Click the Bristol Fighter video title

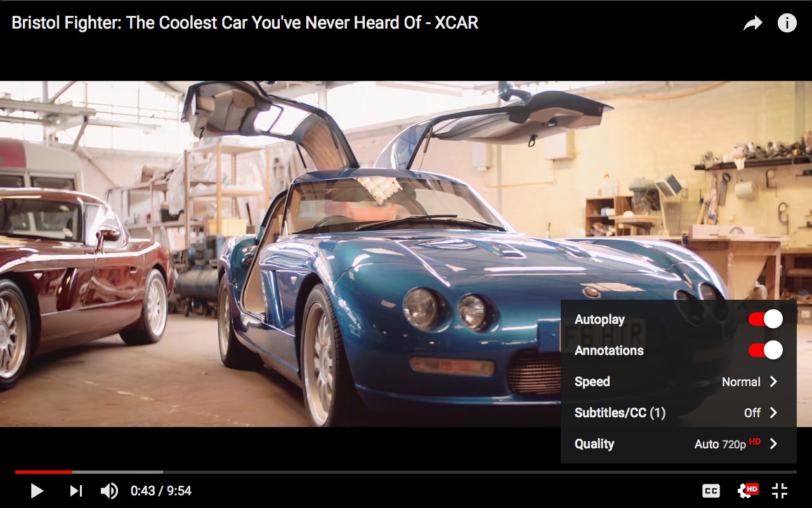[x=245, y=23]
